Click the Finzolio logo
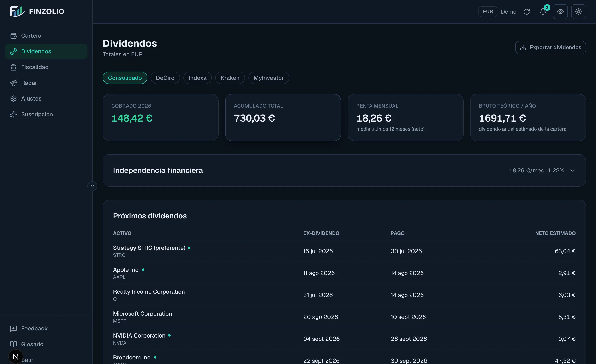The height and width of the screenshot is (364, 596). click(x=36, y=11)
